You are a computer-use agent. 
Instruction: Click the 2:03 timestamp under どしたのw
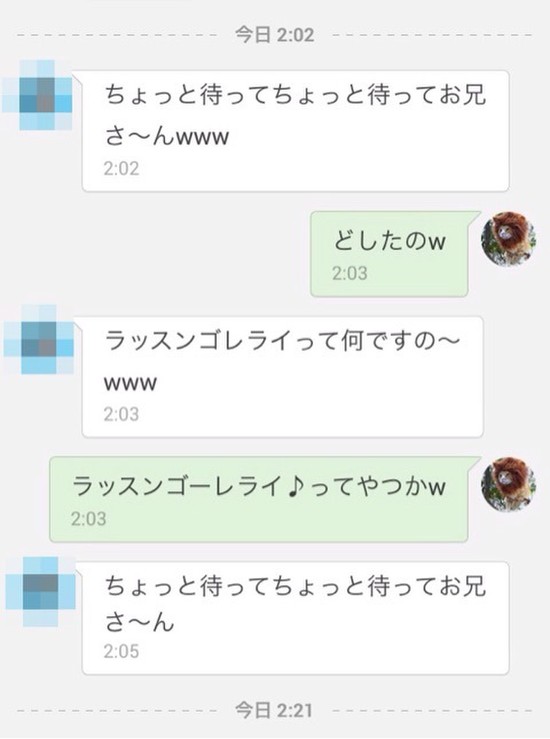coord(349,273)
